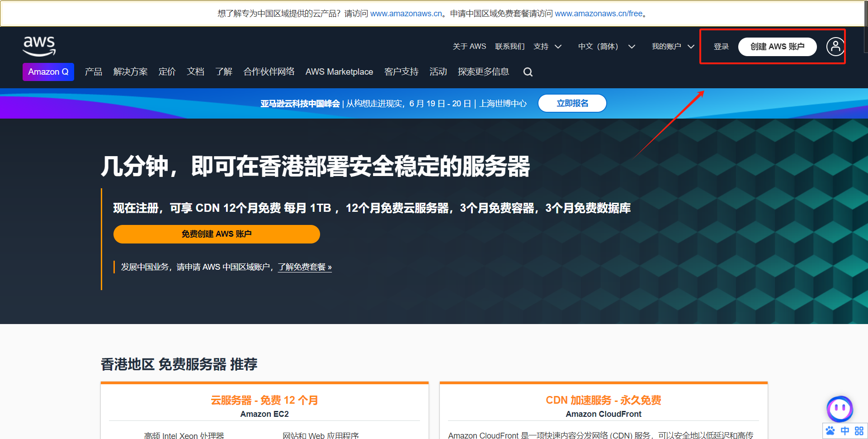Open the search magnifier icon
The height and width of the screenshot is (439, 868).
click(x=528, y=72)
